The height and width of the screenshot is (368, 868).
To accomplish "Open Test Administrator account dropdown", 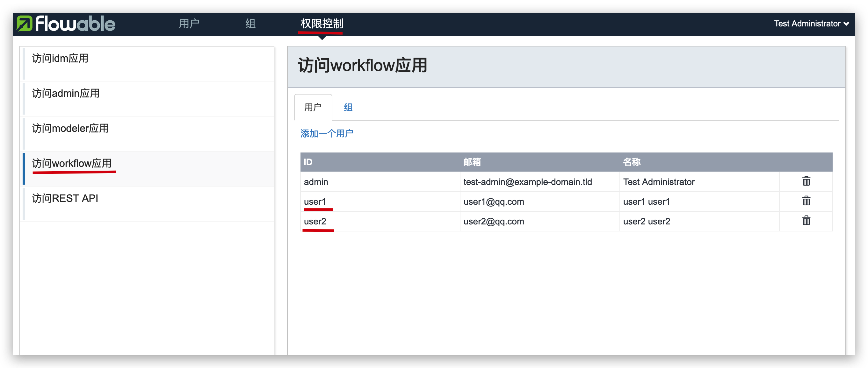I will click(811, 24).
